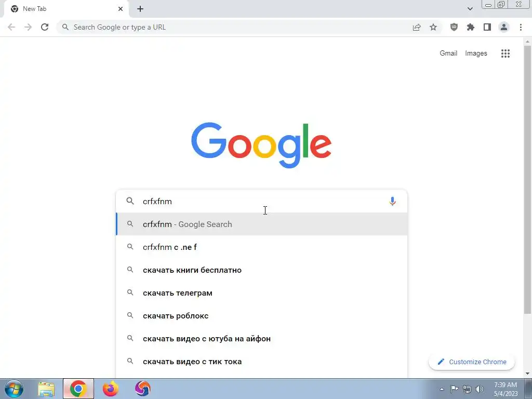Show hidden system tray icons arrow
The width and height of the screenshot is (532, 399).
pos(442,389)
